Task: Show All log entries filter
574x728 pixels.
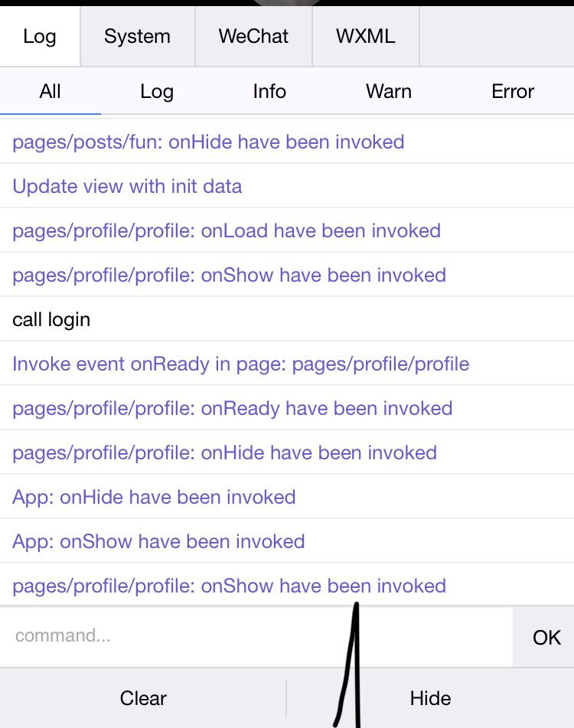Action: (50, 92)
